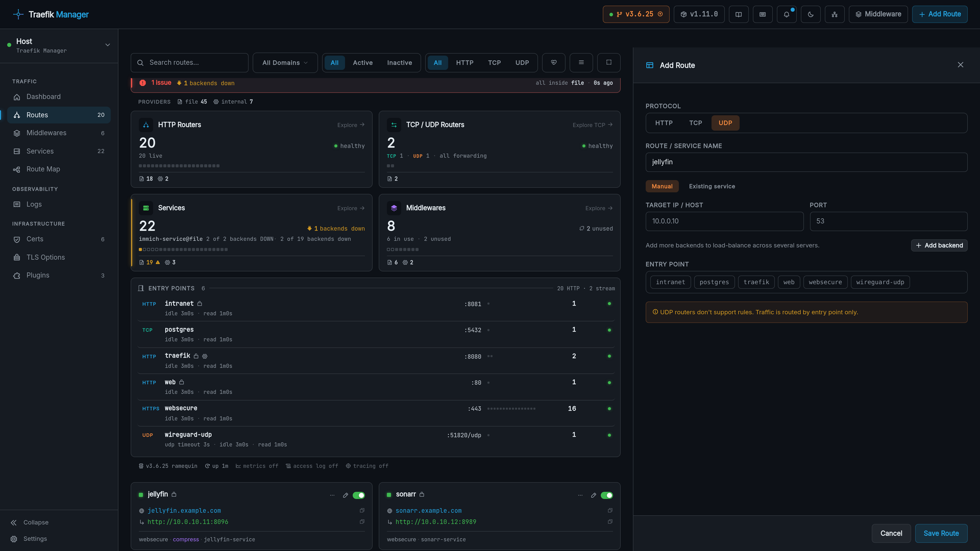Open the v1.11.0 manager version badge
Viewport: 980px width, 551px height.
tap(699, 14)
